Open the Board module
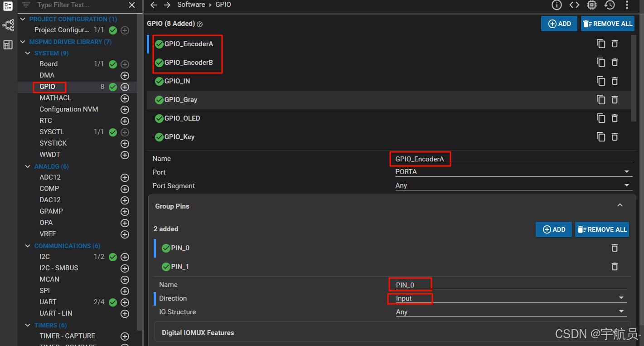The width and height of the screenshot is (644, 346). coord(48,64)
